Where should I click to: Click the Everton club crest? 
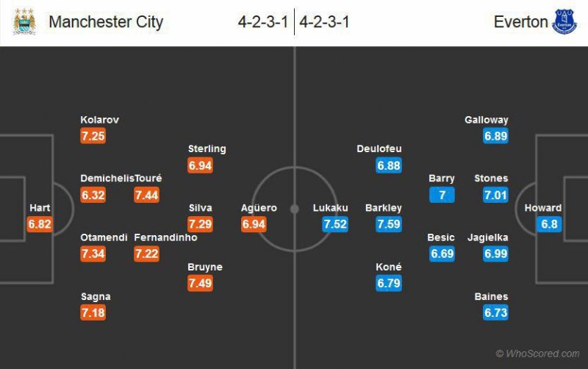(x=564, y=21)
